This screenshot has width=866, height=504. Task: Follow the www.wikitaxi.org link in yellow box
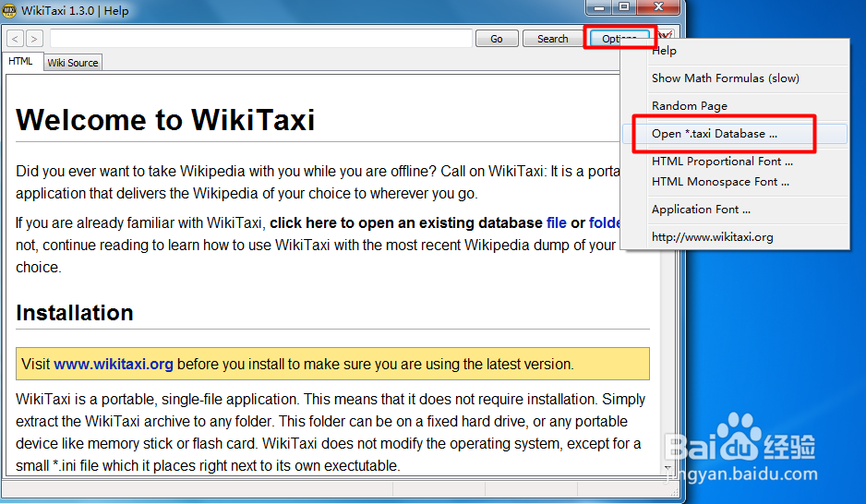click(x=114, y=365)
